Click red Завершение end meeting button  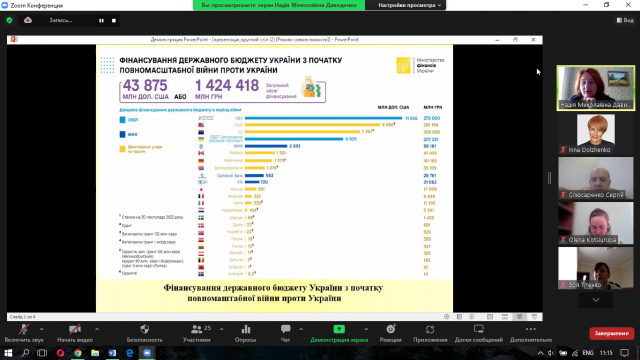coord(611,333)
